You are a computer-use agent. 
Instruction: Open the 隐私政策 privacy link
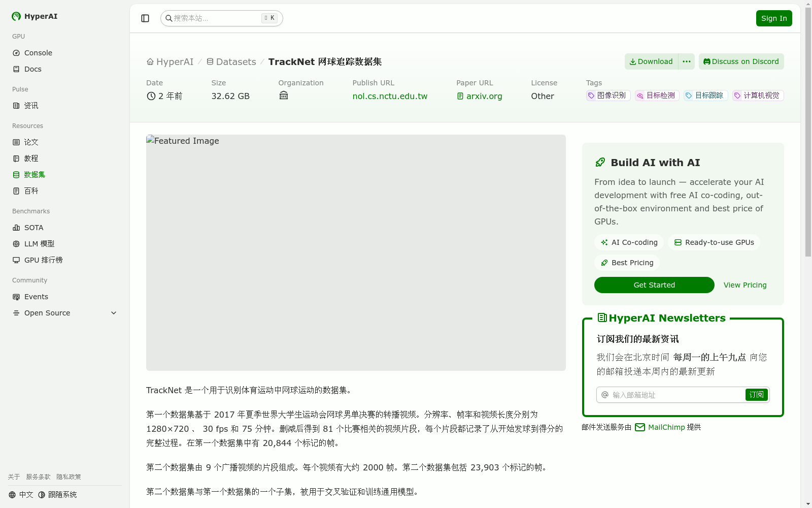click(x=69, y=477)
